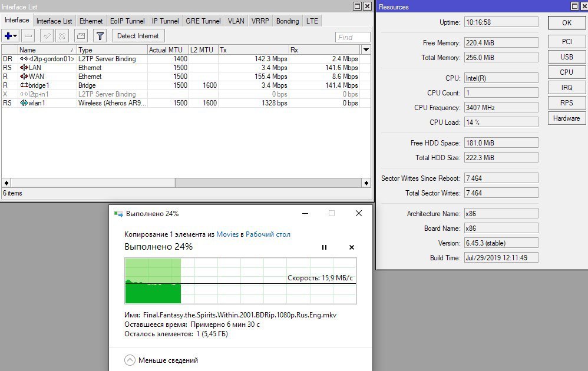Open the dropdown arrow beside Add plus
The image size is (588, 371).
pyautogui.click(x=15, y=36)
